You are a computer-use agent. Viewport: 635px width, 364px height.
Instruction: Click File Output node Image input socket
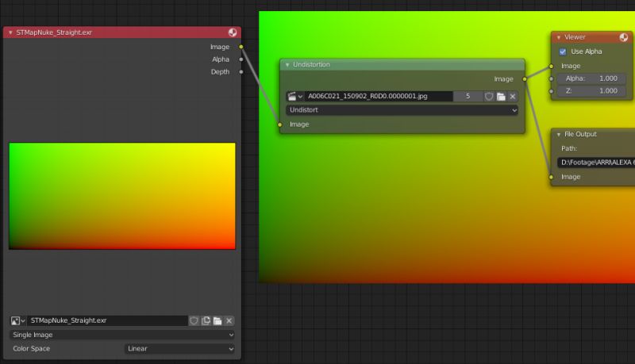point(551,177)
